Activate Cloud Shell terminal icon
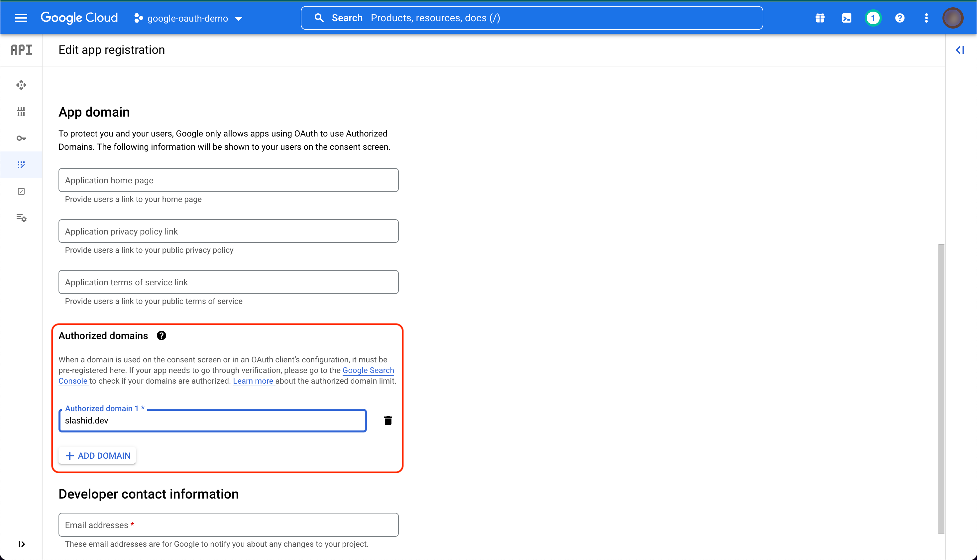This screenshot has width=977, height=560. click(x=846, y=18)
